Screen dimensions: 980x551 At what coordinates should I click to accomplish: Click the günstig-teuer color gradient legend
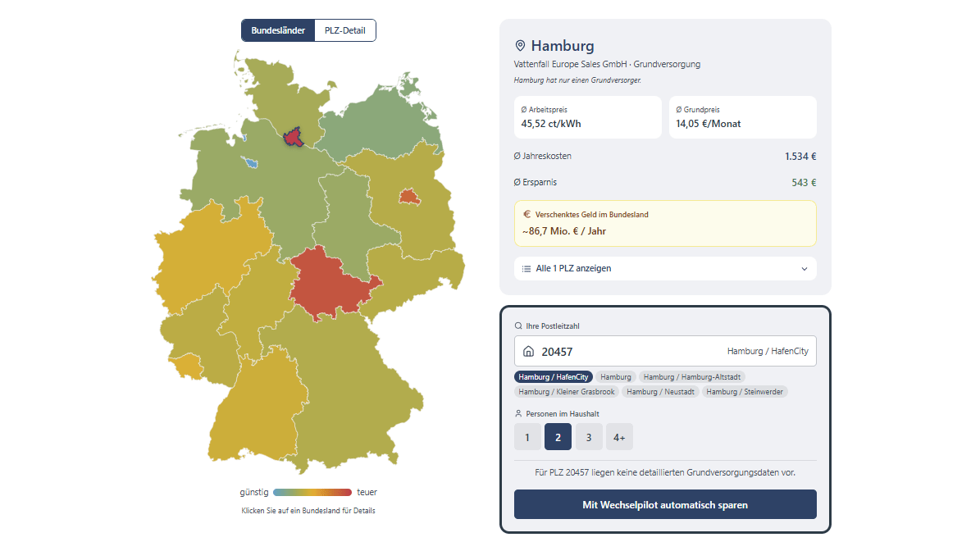coord(310,491)
